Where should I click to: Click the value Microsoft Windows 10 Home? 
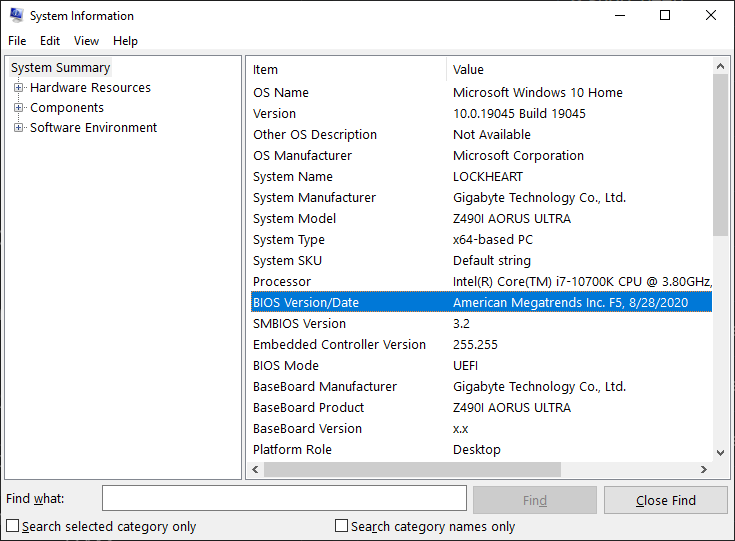(x=538, y=93)
